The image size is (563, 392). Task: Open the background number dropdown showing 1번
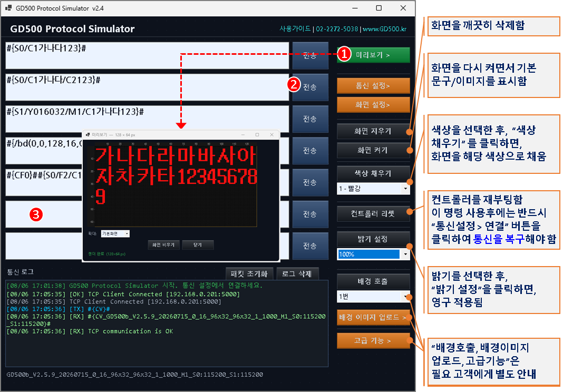pyautogui.click(x=373, y=297)
